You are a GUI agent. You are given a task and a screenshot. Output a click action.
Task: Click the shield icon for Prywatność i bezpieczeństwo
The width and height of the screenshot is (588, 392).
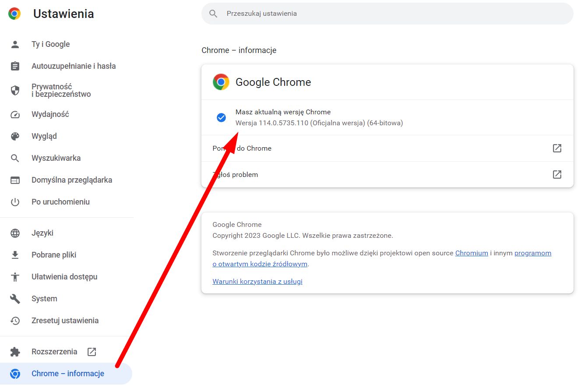[15, 91]
